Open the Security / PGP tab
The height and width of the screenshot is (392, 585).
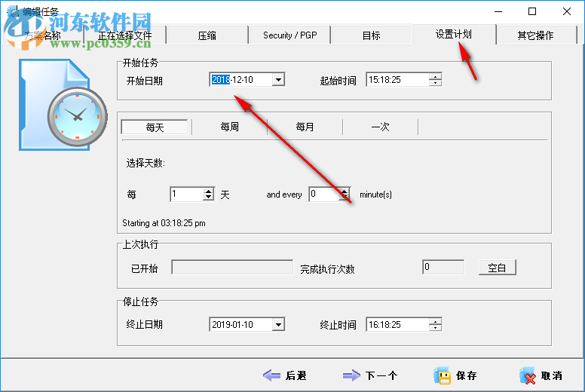click(289, 35)
